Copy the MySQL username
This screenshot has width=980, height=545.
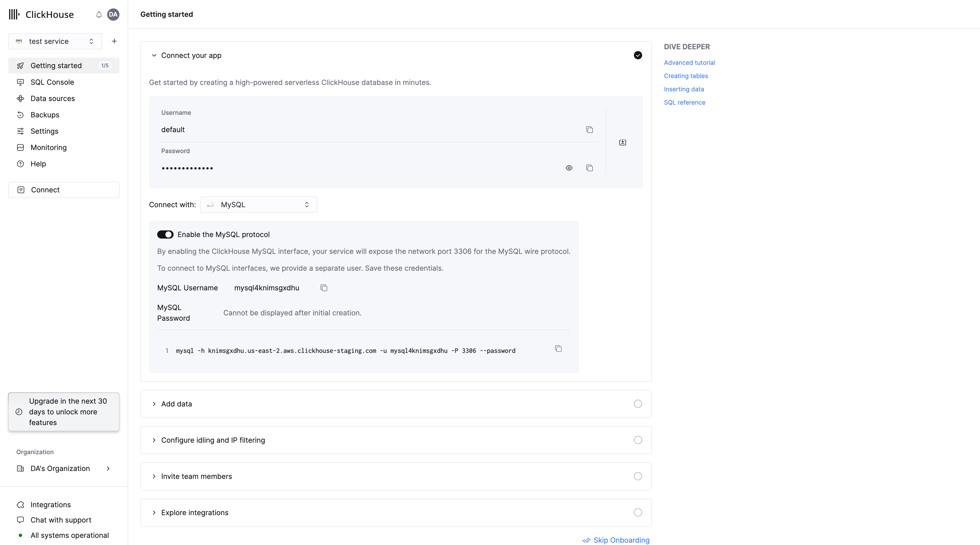click(x=323, y=288)
